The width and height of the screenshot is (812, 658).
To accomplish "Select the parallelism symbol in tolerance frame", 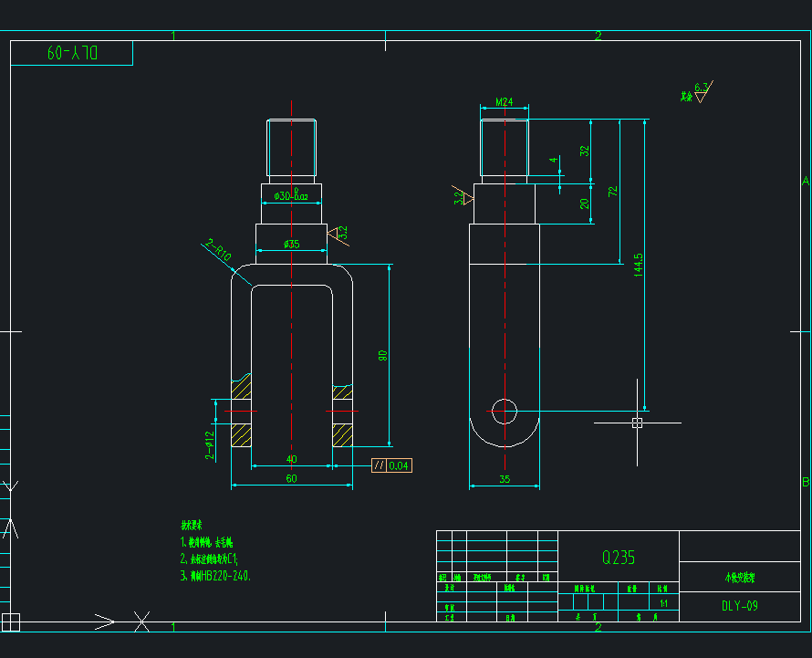I will [x=379, y=465].
